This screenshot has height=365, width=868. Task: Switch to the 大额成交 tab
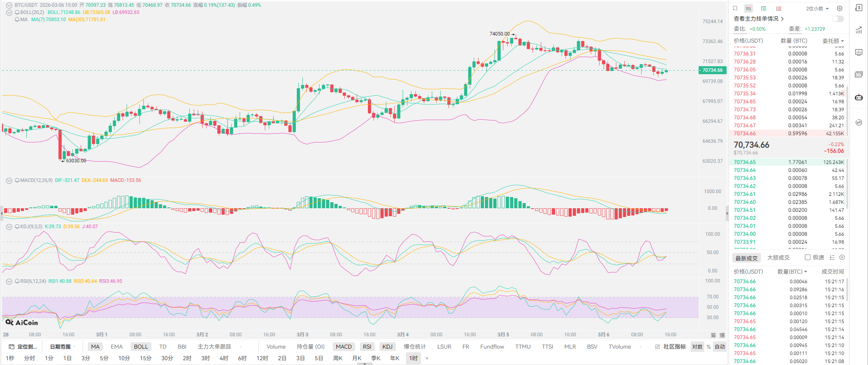(x=778, y=258)
